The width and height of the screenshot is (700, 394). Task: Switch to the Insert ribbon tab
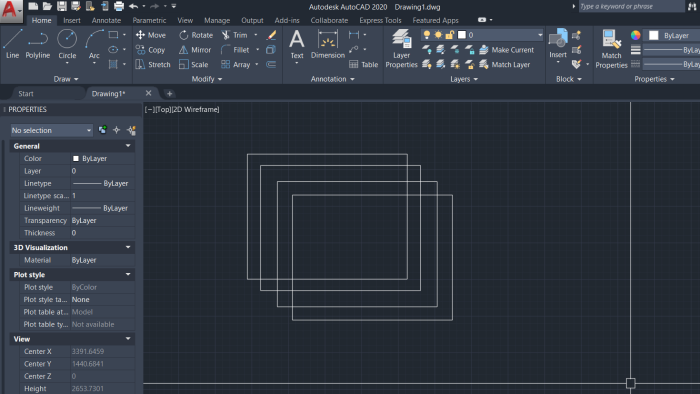(x=71, y=21)
